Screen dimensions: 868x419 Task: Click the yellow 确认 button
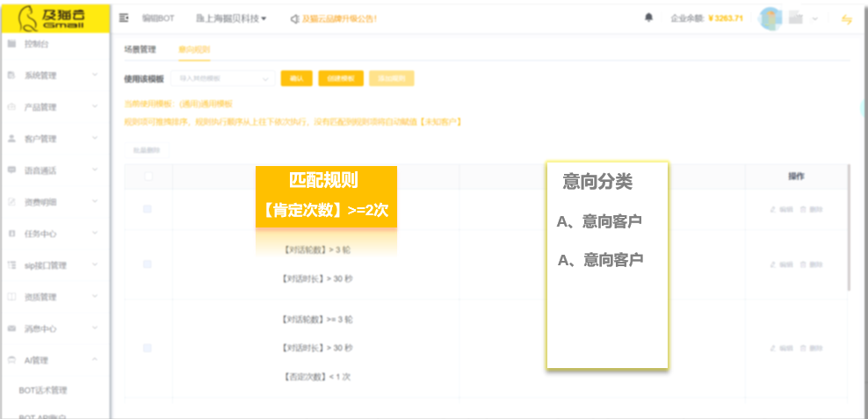[x=296, y=78]
